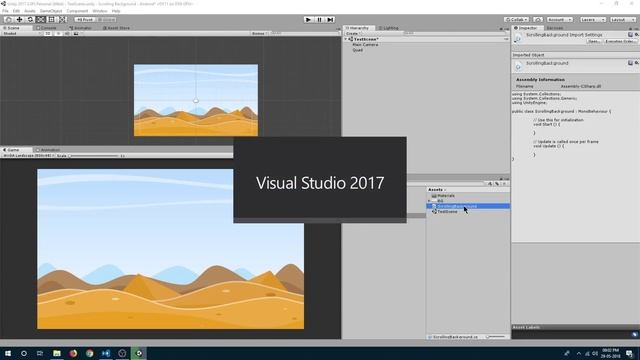This screenshot has height=360, width=640.
Task: Open the Layout dropdown
Action: pyautogui.click(x=622, y=20)
